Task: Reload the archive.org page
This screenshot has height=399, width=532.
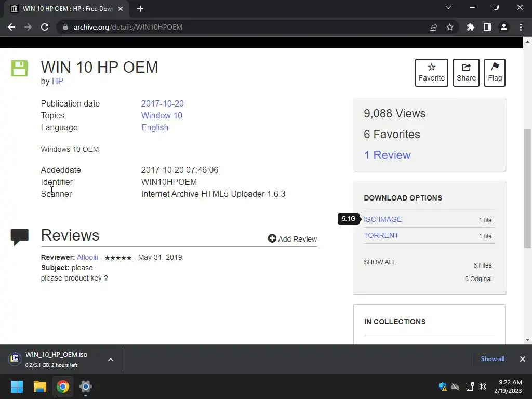Action: (45, 27)
